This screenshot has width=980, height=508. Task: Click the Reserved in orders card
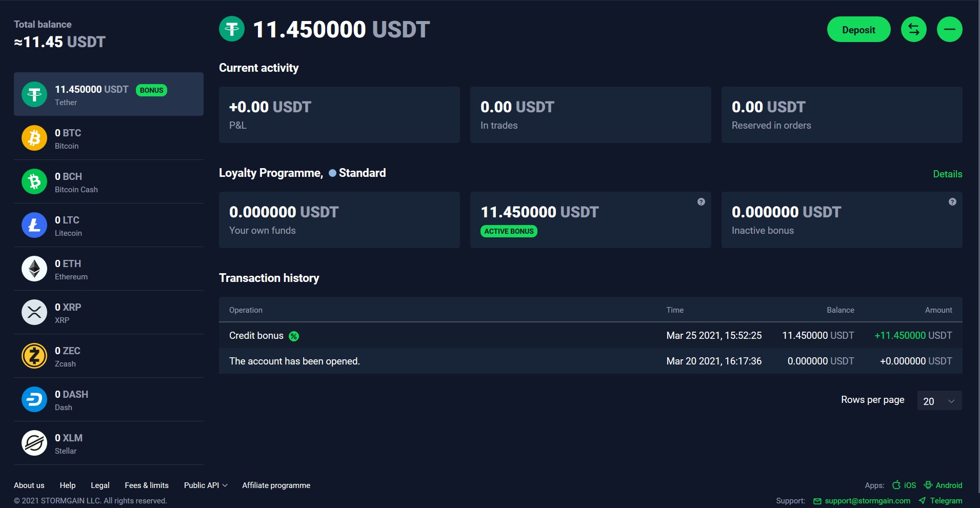point(842,115)
